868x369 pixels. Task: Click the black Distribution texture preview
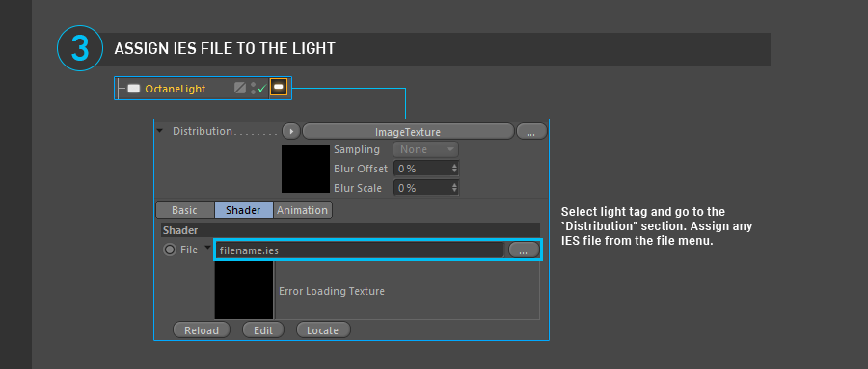coord(306,169)
